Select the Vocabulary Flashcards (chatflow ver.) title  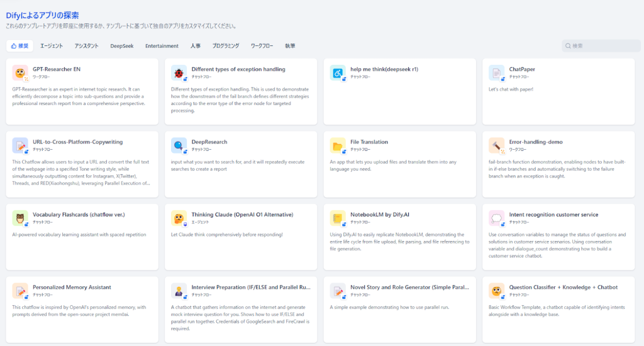pyautogui.click(x=79, y=215)
